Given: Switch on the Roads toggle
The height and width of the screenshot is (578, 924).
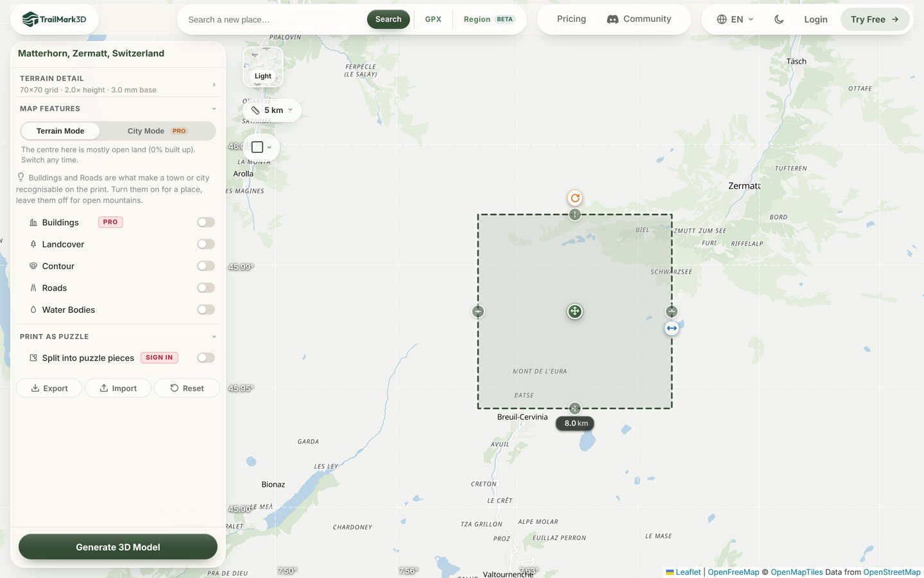Looking at the screenshot, I should click(x=206, y=288).
